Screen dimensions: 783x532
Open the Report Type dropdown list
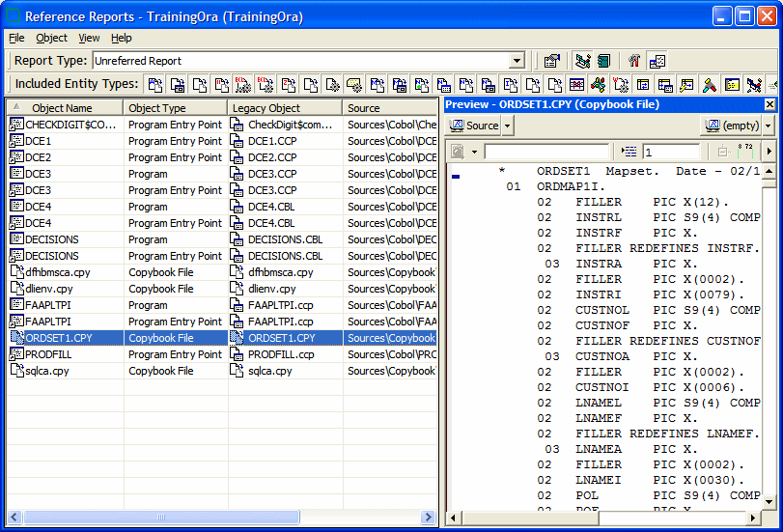point(517,61)
